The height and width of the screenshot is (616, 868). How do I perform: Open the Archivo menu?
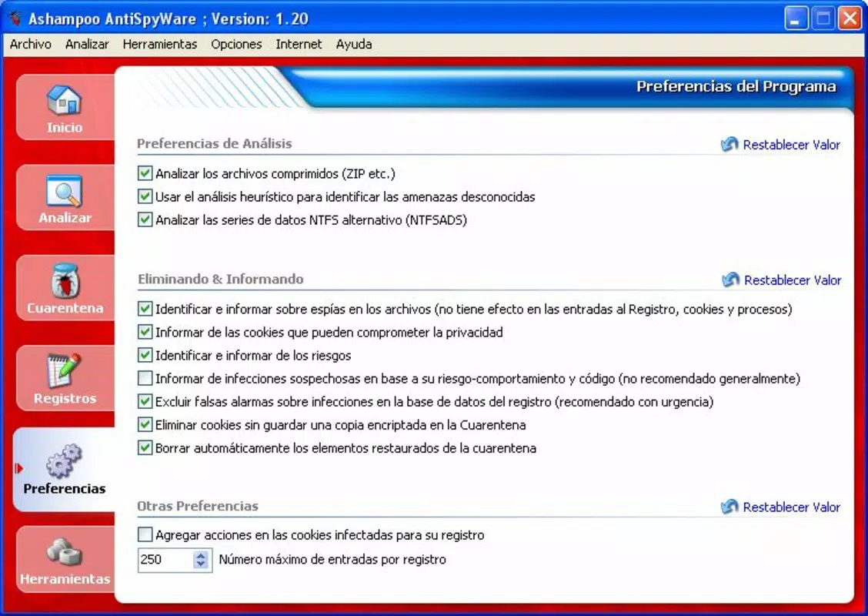(31, 45)
